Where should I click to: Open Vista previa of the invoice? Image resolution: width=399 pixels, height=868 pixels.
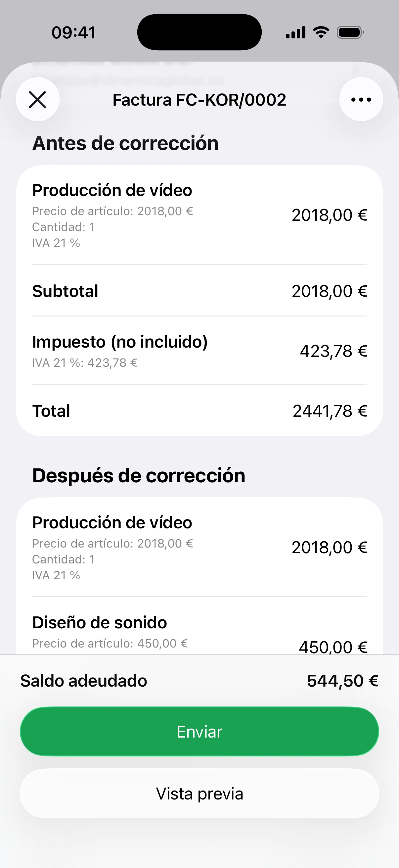tap(199, 794)
